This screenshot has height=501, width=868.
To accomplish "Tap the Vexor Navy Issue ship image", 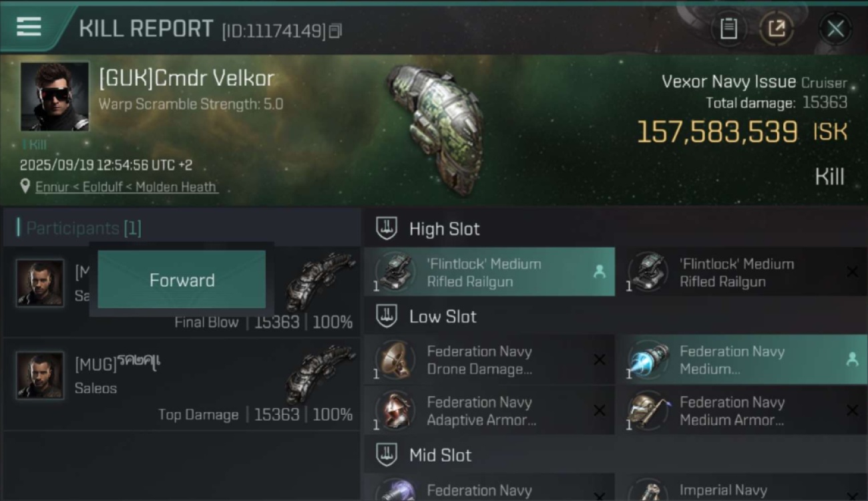I will point(434,127).
